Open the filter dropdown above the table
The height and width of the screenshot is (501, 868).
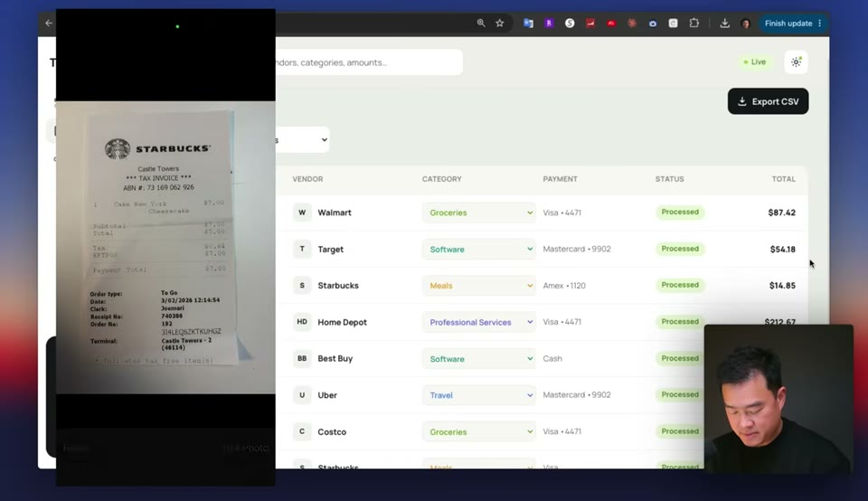pos(302,139)
